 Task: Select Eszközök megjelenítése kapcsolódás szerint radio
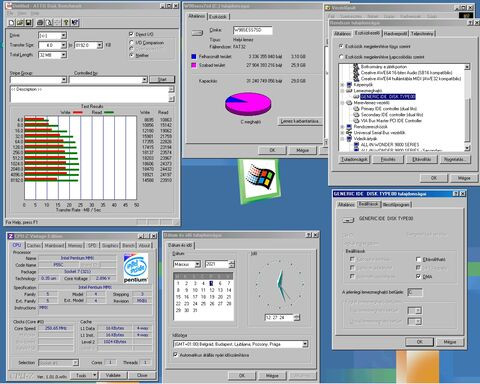[x=341, y=57]
